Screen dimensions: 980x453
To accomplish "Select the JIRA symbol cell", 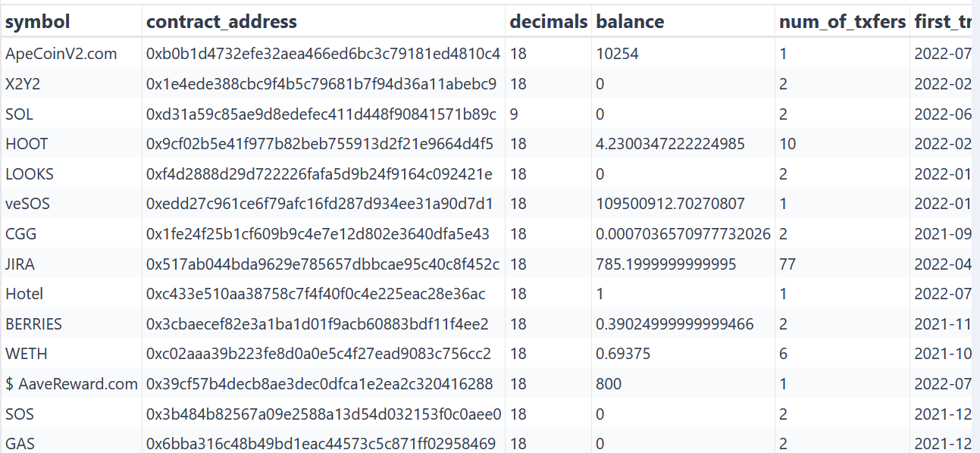I will pyautogui.click(x=20, y=264).
